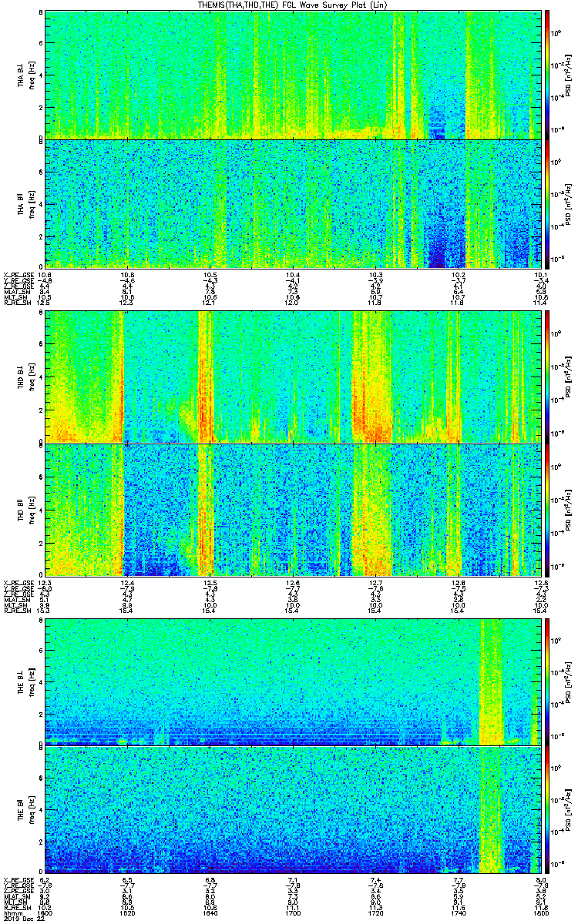Click the 'THE B⊥ freq [Hz]' axis label

[x=25, y=681]
